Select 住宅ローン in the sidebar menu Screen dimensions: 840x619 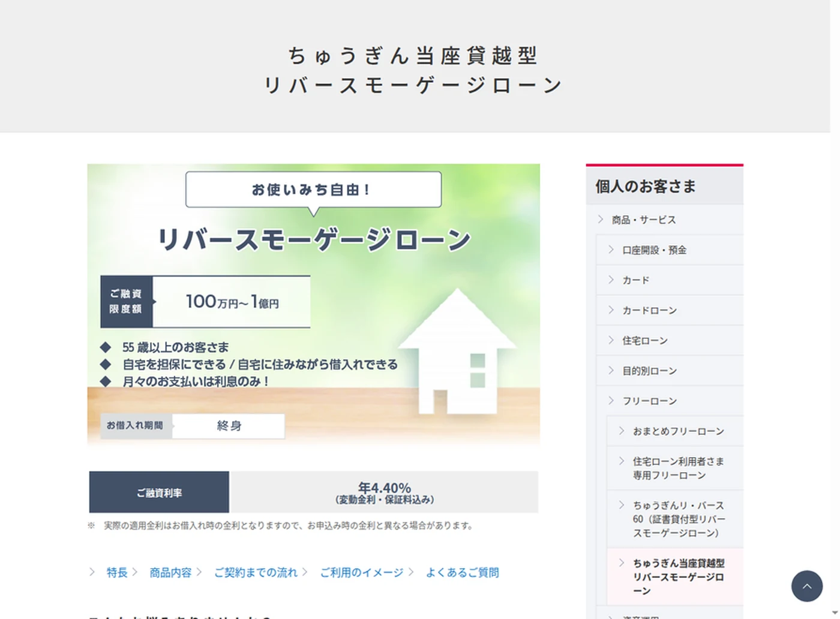[670, 341]
